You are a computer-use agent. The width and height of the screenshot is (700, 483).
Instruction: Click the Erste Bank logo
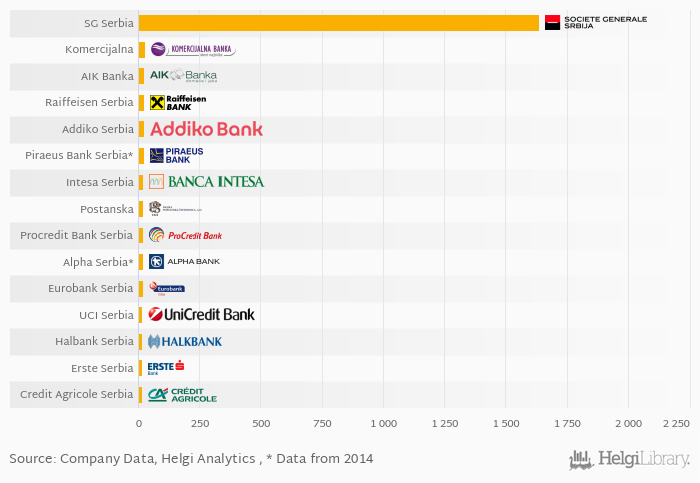coord(166,367)
